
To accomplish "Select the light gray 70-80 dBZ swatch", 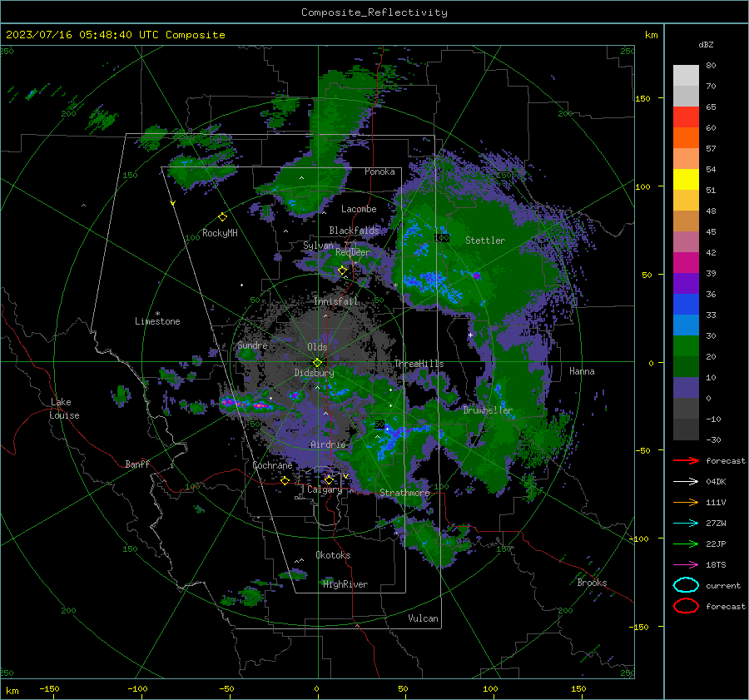I will point(686,76).
